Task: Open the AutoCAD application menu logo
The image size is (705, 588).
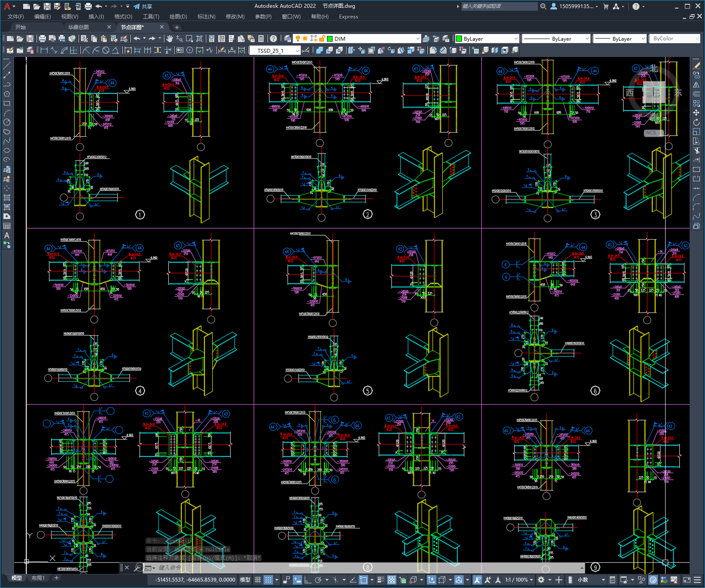Action: 7,6
